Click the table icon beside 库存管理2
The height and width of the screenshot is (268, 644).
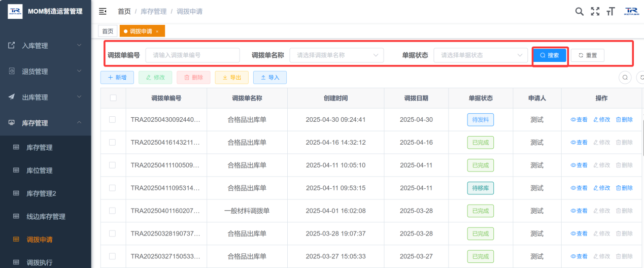click(x=16, y=193)
